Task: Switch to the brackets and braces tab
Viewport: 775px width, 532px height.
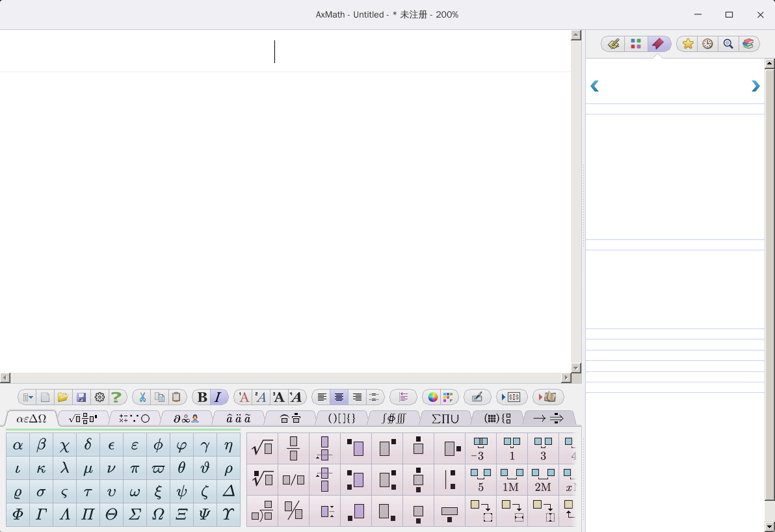Action: [x=341, y=418]
